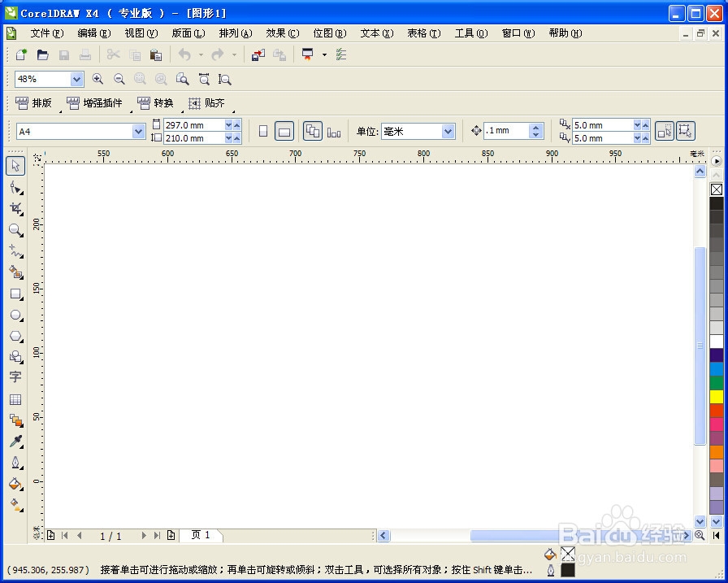
Task: Click the 贴齐 button
Action: pyautogui.click(x=206, y=103)
